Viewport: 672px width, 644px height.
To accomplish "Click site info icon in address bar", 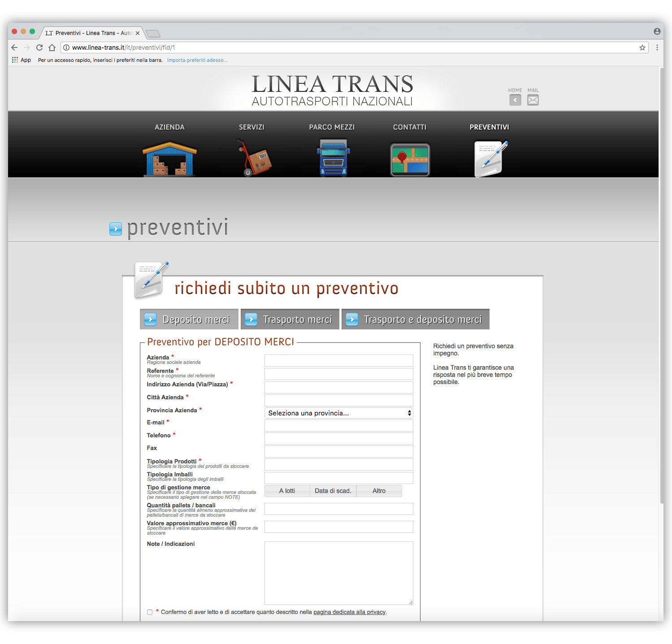I will pyautogui.click(x=66, y=48).
